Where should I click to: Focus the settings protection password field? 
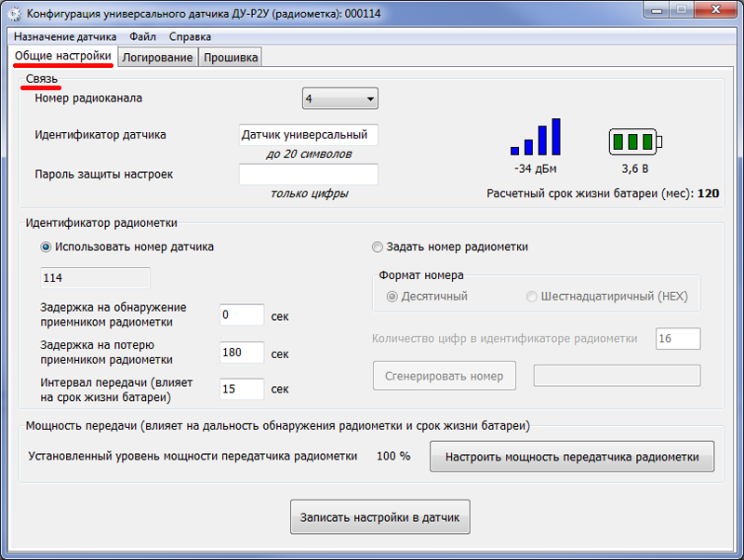pos(309,174)
